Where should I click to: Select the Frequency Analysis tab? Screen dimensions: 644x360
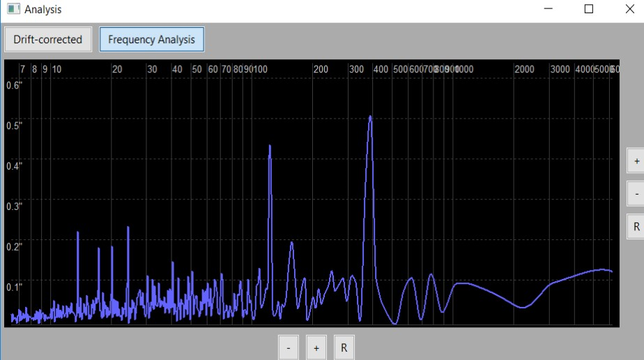(151, 40)
